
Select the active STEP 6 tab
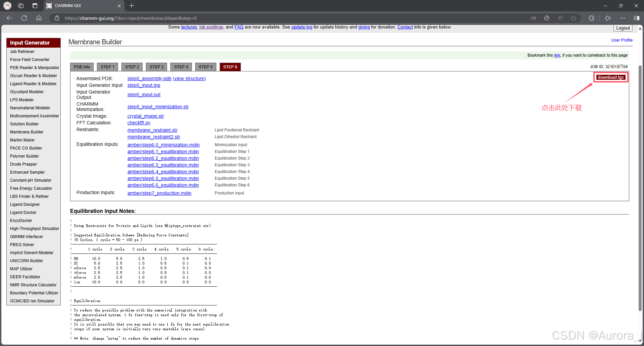(x=230, y=67)
